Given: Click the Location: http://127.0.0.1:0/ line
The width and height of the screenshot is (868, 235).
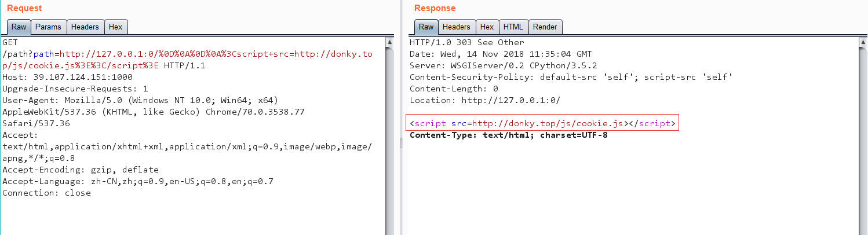Looking at the screenshot, I should click(x=485, y=100).
